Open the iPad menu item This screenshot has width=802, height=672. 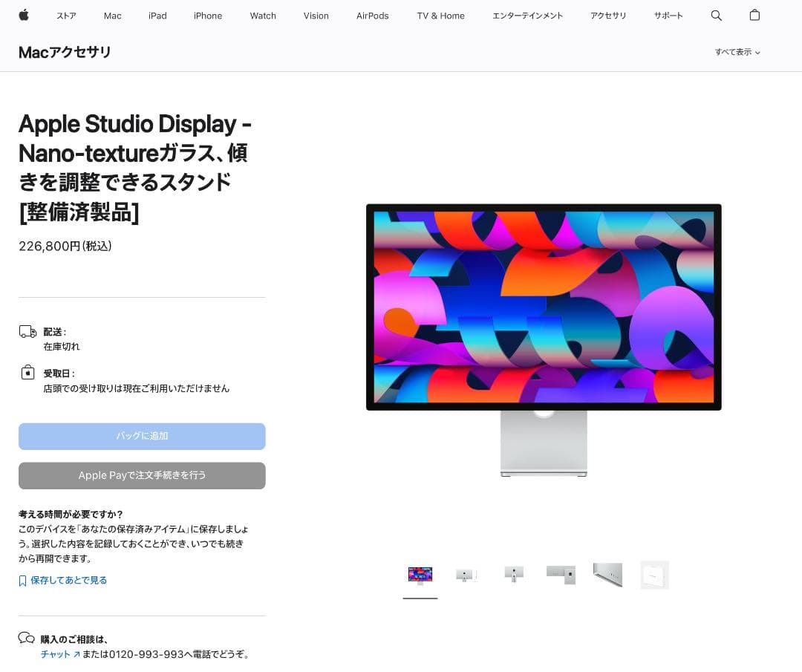(157, 16)
